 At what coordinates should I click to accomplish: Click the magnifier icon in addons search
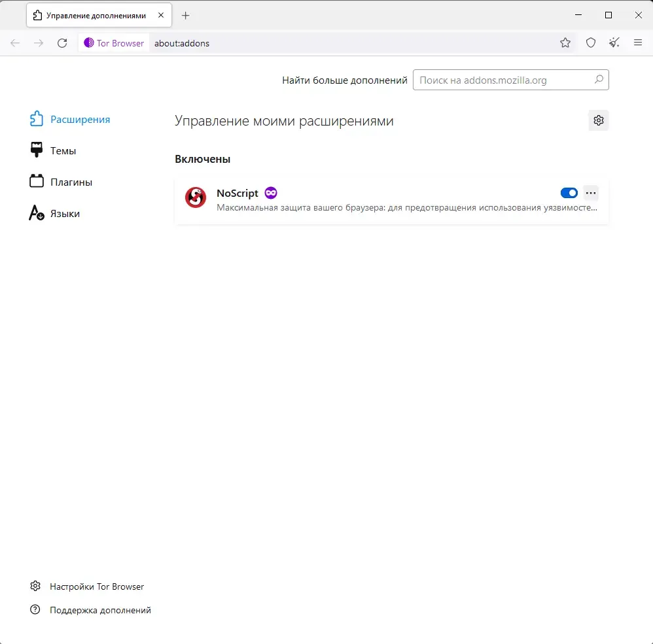point(599,80)
